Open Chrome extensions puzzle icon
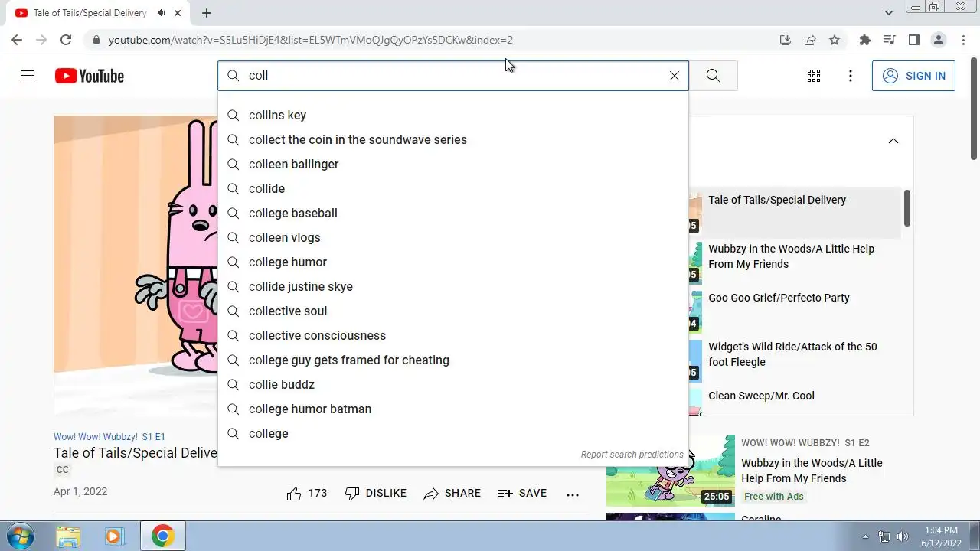980x551 pixels. click(865, 40)
